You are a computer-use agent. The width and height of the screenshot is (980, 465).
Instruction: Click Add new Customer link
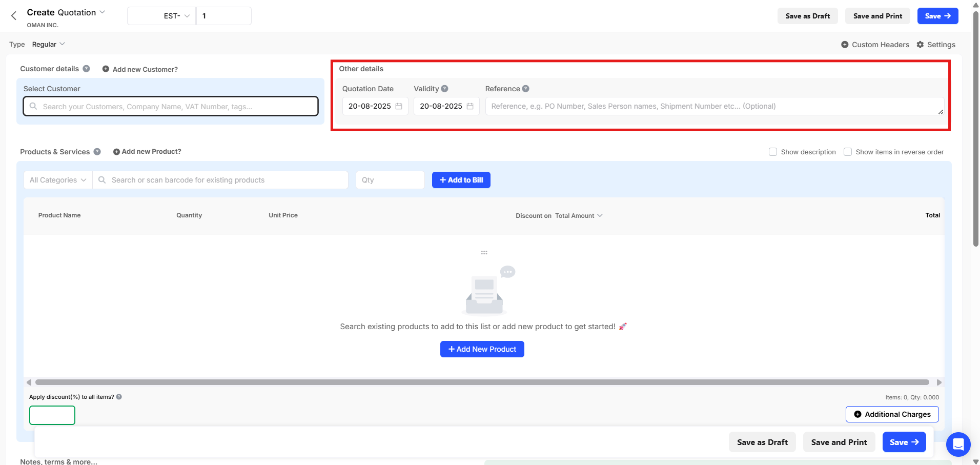click(x=140, y=69)
